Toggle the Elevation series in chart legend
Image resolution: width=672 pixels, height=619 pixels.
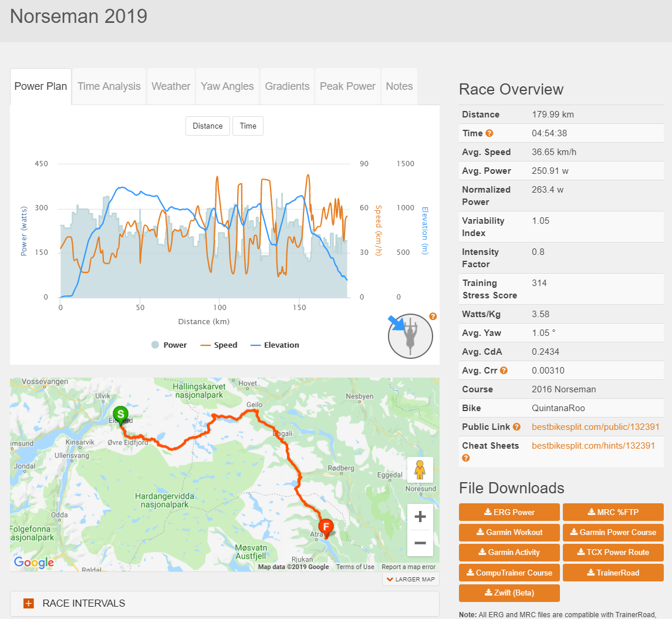click(275, 345)
